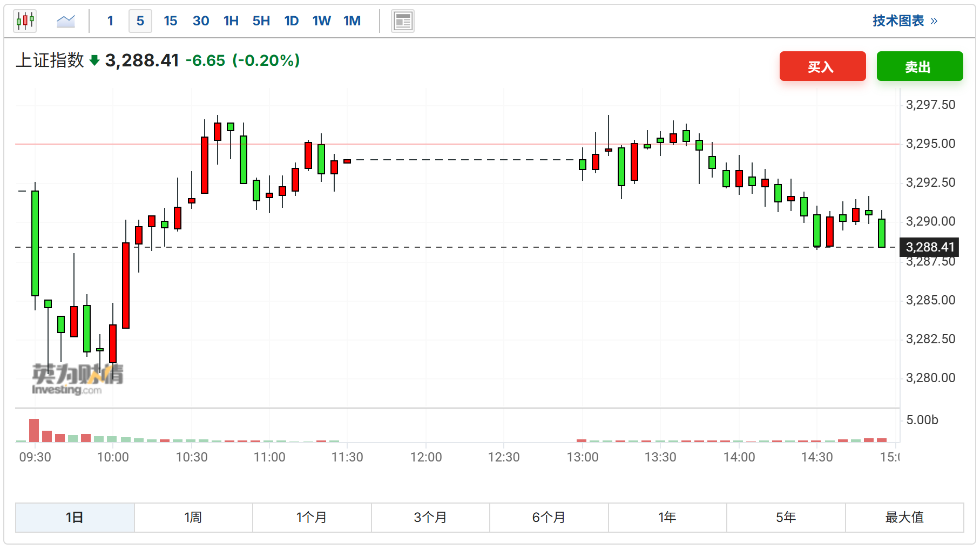
Task: Click the last green candle before 15:00
Action: [882, 233]
